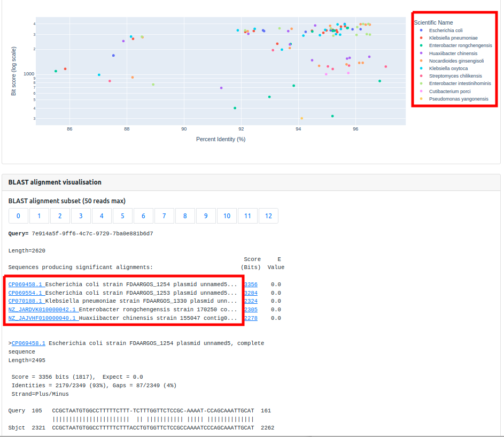This screenshot has width=504, height=437.
Task: Click the 2278 bit score link
Action: (x=251, y=318)
